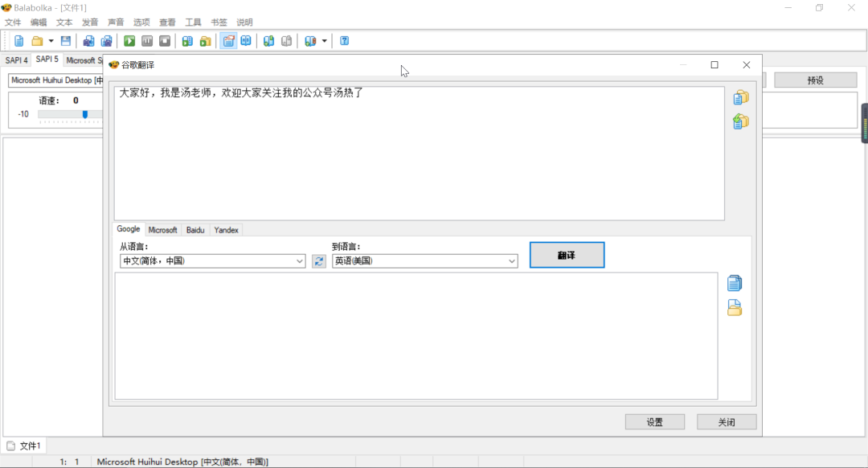868x468 pixels.
Task: Click green-arrow icon beside the source text box
Action: pos(741,121)
